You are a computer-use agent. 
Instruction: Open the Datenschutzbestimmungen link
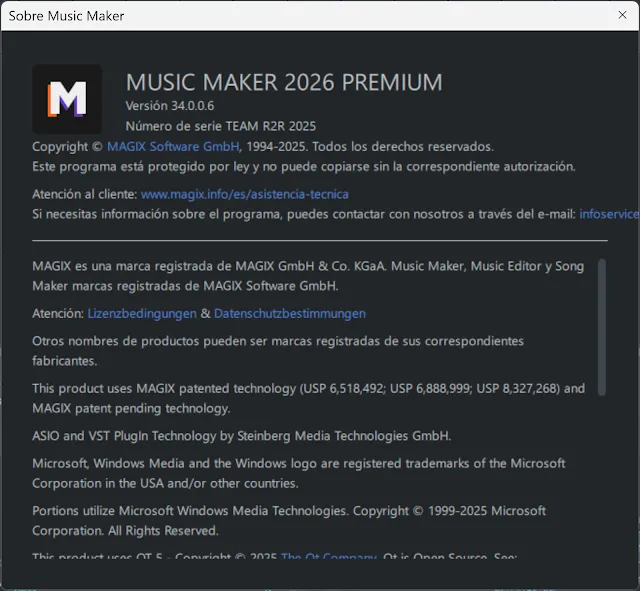click(x=290, y=313)
